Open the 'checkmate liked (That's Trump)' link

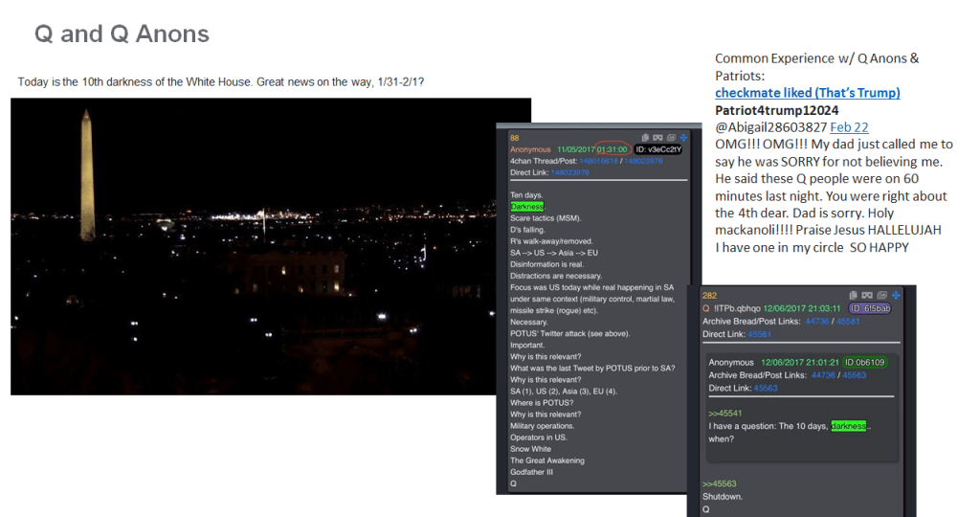(x=807, y=93)
